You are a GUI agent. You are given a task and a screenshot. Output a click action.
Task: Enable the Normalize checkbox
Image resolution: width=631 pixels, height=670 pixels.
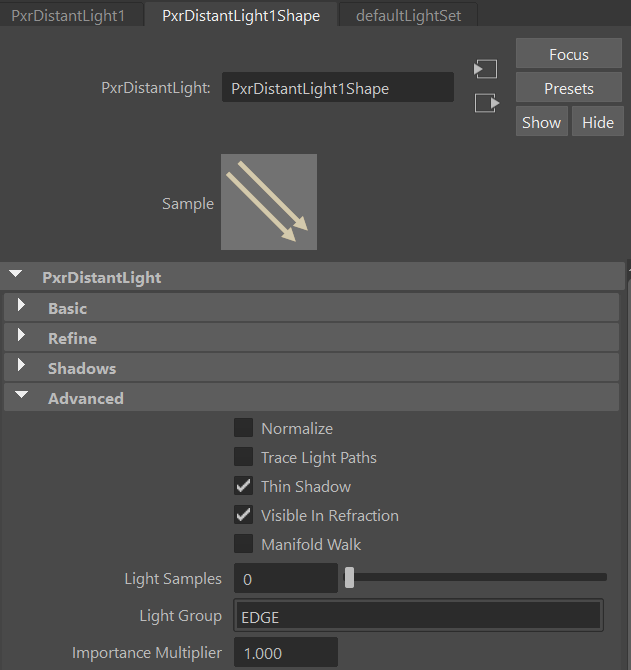pyautogui.click(x=244, y=428)
